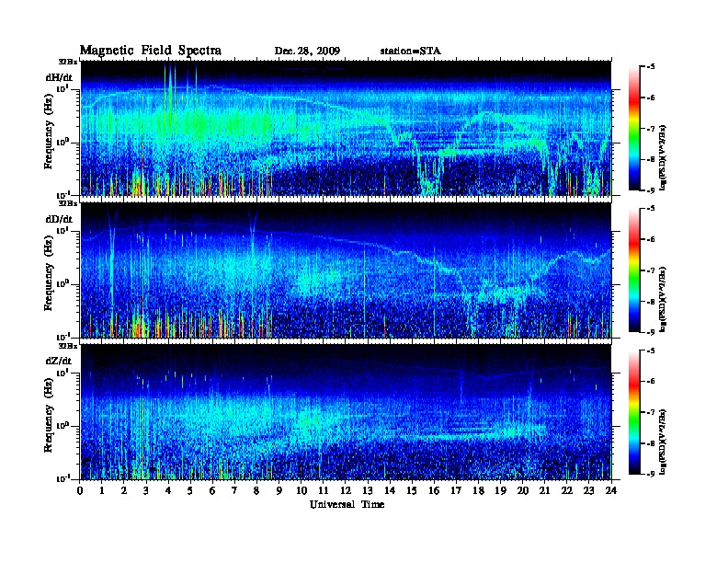Click the "station=STA" header text
Image resolution: width=728 pixels, height=563 pixels.
tap(411, 52)
